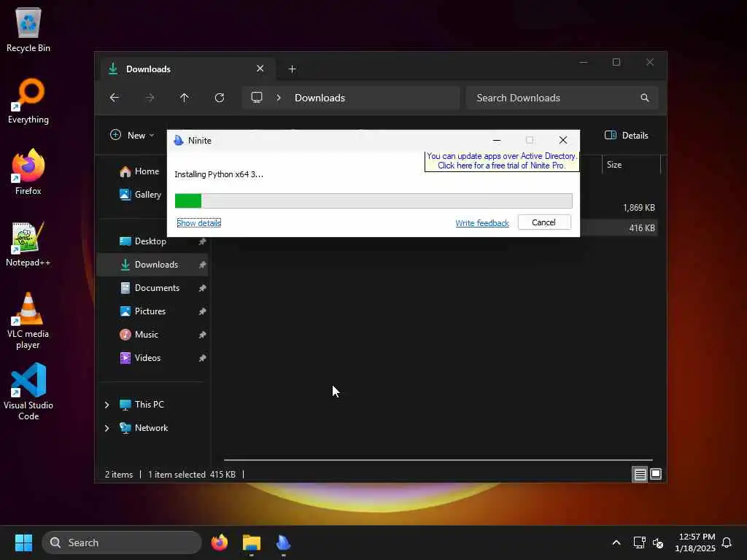
Task: Click the Ninite Pro free trial banner
Action: point(502,161)
